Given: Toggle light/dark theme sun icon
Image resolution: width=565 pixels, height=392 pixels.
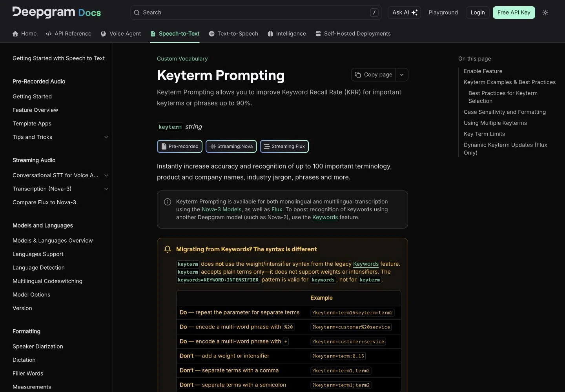Looking at the screenshot, I should click(545, 13).
